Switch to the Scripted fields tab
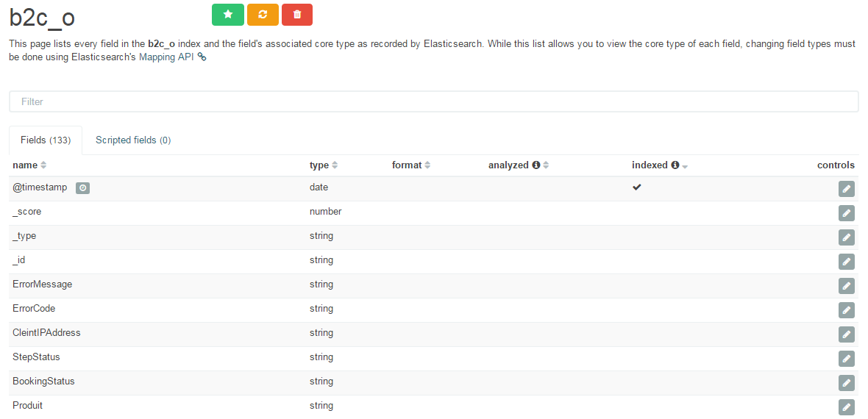 pyautogui.click(x=133, y=140)
